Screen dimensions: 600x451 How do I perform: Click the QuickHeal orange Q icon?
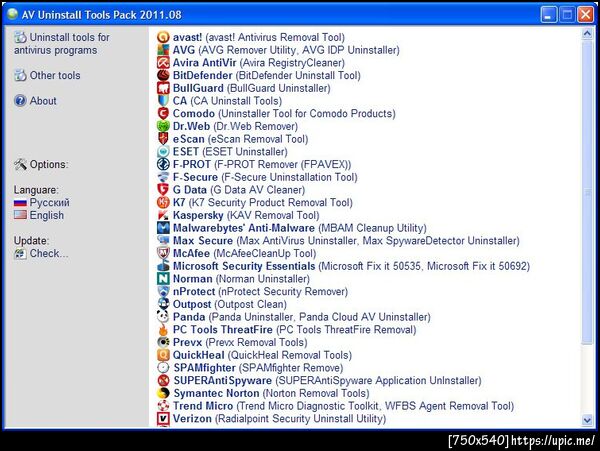pos(163,355)
